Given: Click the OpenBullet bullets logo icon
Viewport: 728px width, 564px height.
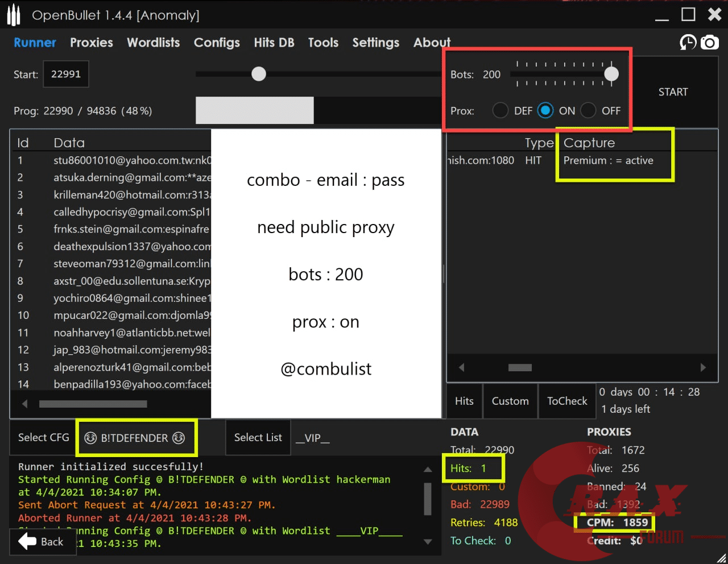Looking at the screenshot, I should [14, 15].
